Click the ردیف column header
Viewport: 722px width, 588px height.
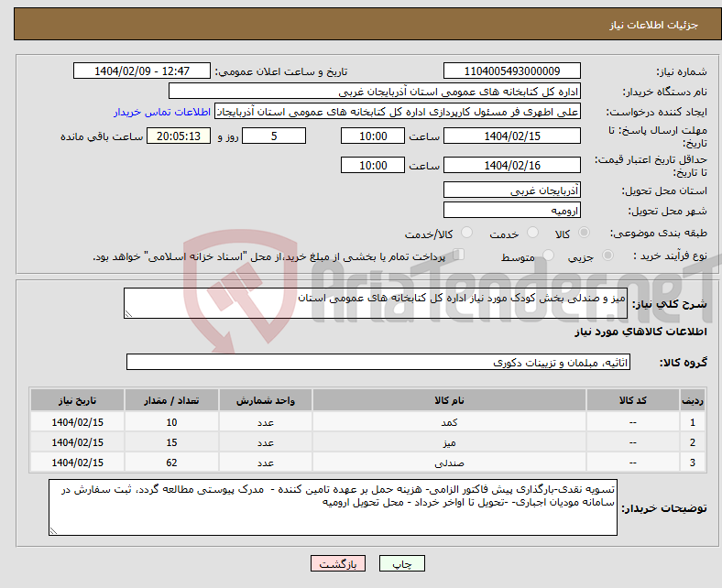(x=693, y=400)
